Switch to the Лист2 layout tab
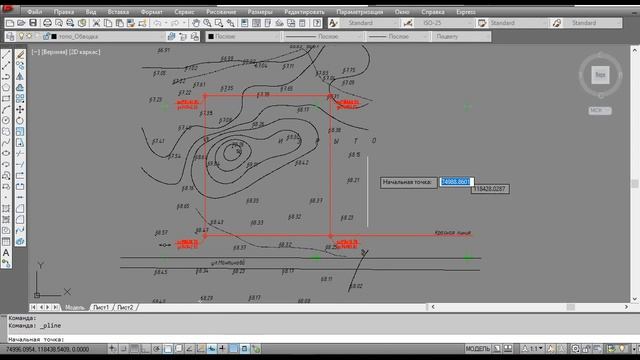This screenshot has width=640, height=360. click(125, 307)
